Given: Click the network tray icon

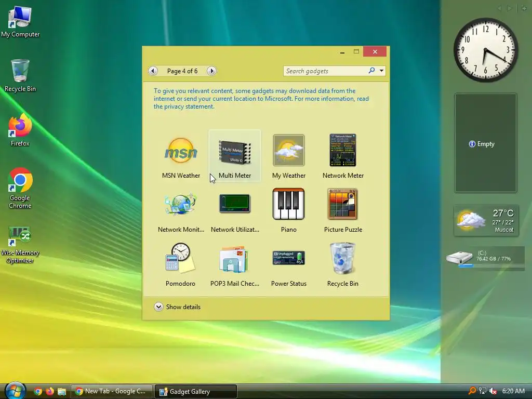Looking at the screenshot, I should (x=483, y=391).
